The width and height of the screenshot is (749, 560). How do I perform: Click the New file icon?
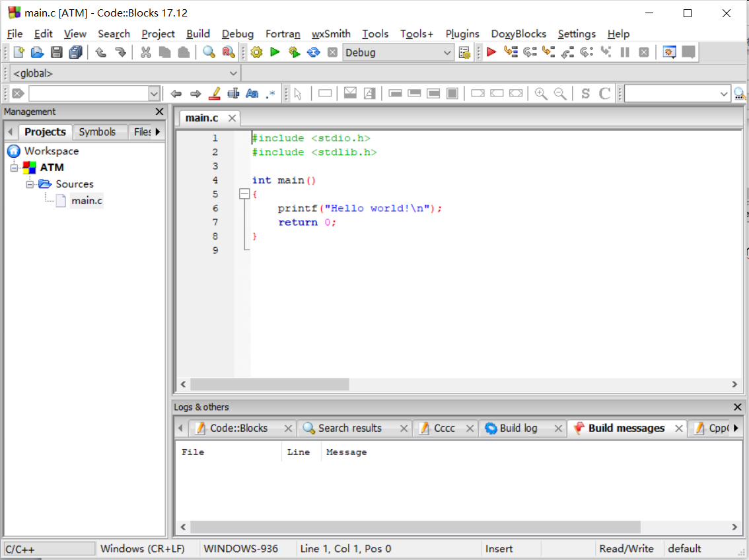(18, 53)
